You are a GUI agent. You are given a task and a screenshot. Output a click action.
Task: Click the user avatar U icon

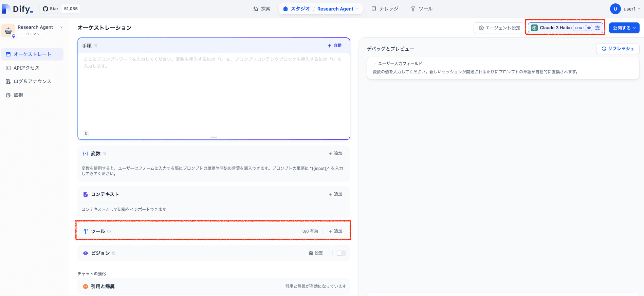click(x=615, y=9)
